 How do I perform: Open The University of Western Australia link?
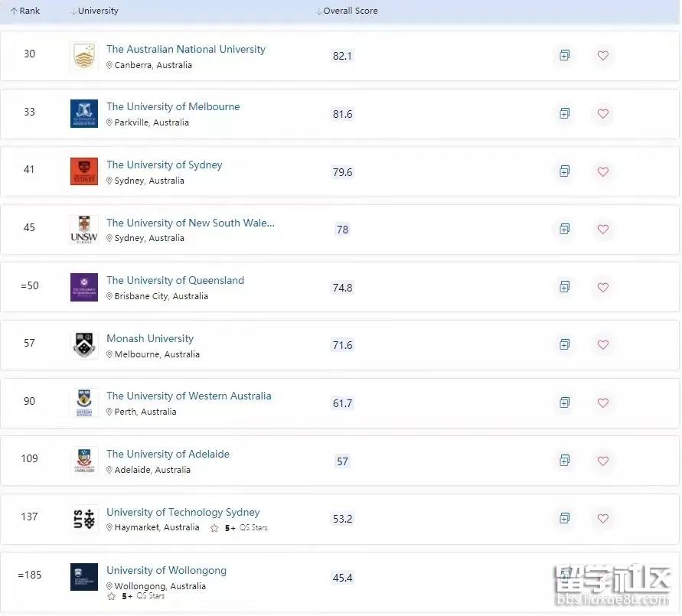[x=188, y=396]
